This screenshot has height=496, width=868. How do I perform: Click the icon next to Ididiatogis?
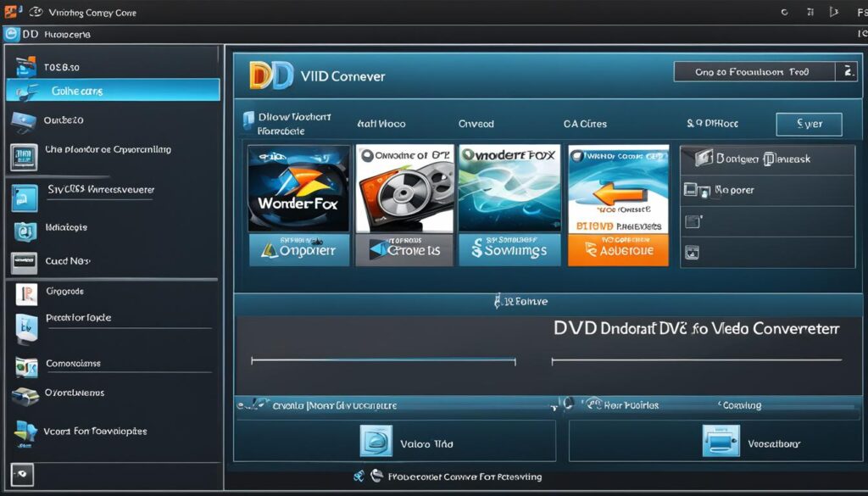[x=25, y=231]
